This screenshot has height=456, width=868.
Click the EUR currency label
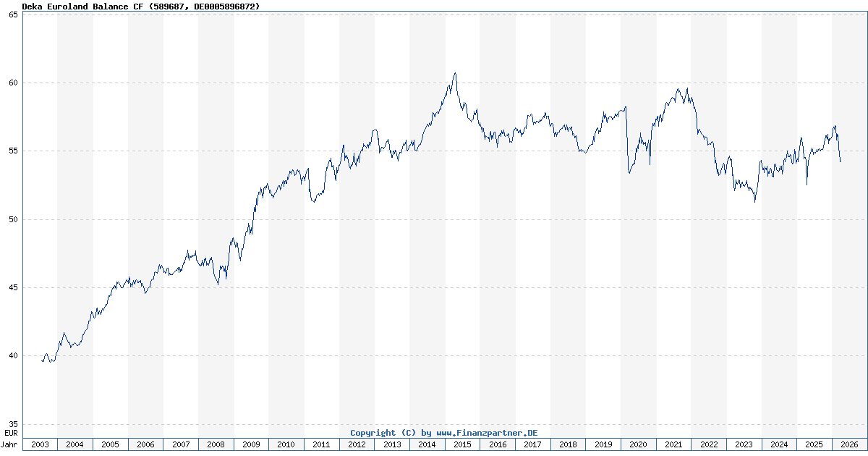11,433
